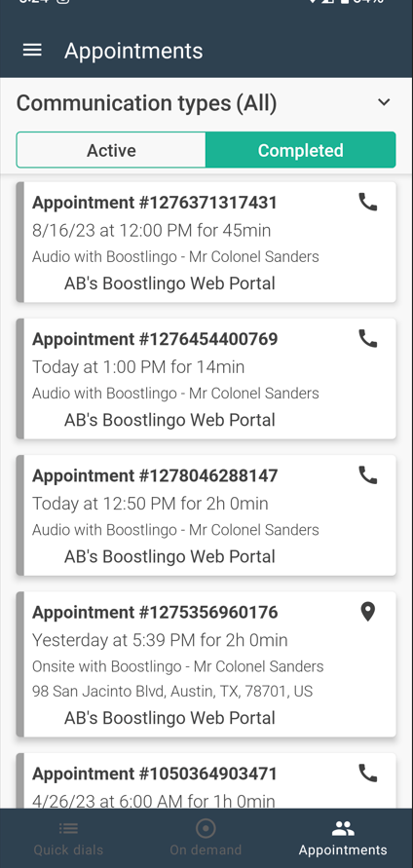The height and width of the screenshot is (868, 413).
Task: Open Quick dials from bottom bar
Action: click(x=68, y=839)
